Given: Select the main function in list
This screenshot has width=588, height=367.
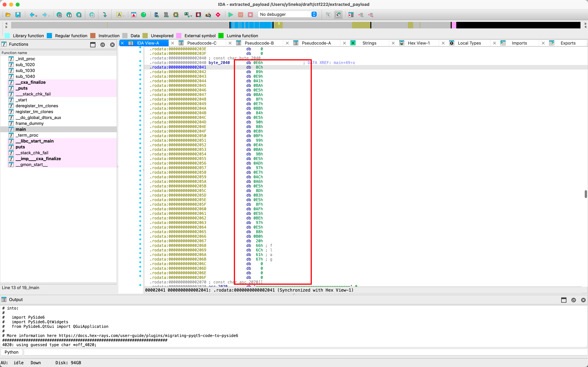Looking at the screenshot, I should [x=21, y=129].
